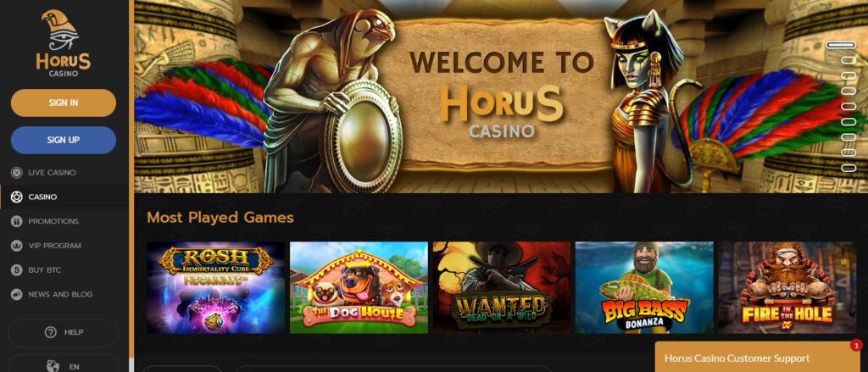The image size is (868, 372).
Task: Click the Sign Up button
Action: 63,140
